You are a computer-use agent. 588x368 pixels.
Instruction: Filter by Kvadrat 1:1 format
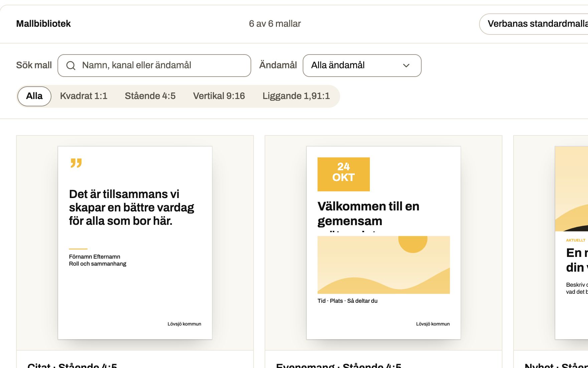click(x=84, y=96)
